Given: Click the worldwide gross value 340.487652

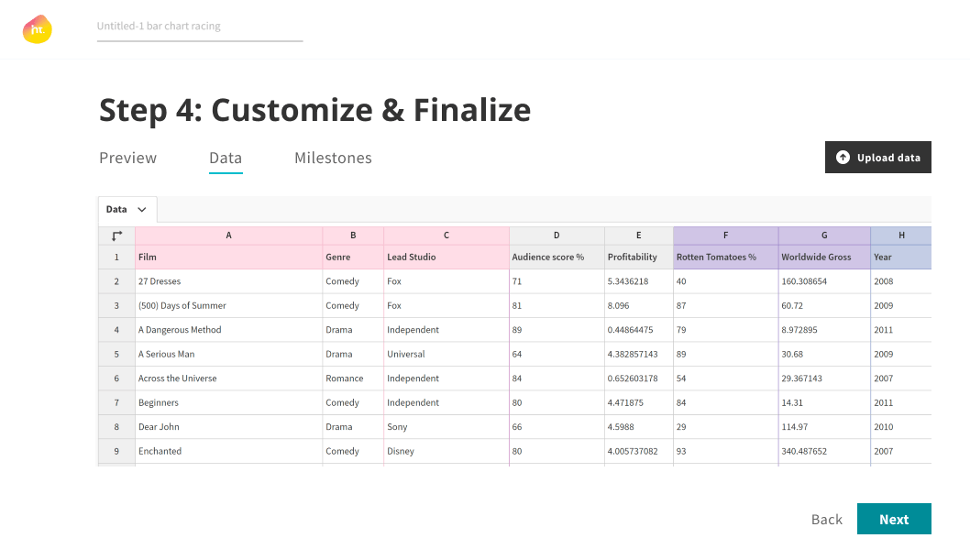Looking at the screenshot, I should coord(824,451).
